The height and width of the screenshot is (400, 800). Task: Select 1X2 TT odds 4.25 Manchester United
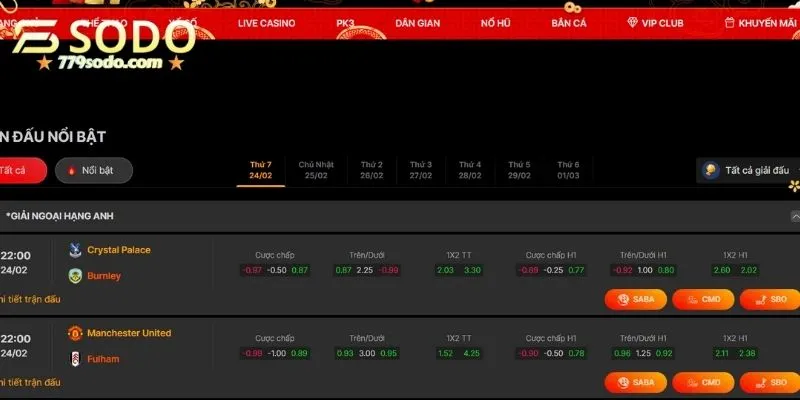point(472,354)
